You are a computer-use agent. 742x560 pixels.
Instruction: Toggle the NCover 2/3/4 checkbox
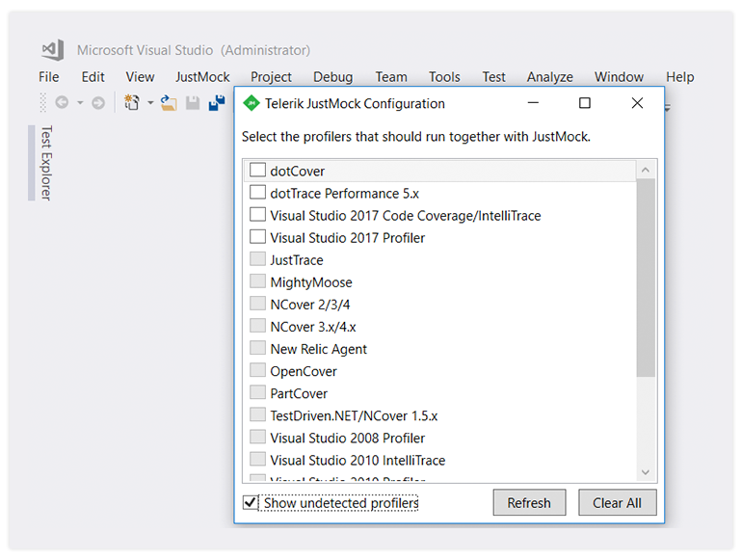point(257,304)
